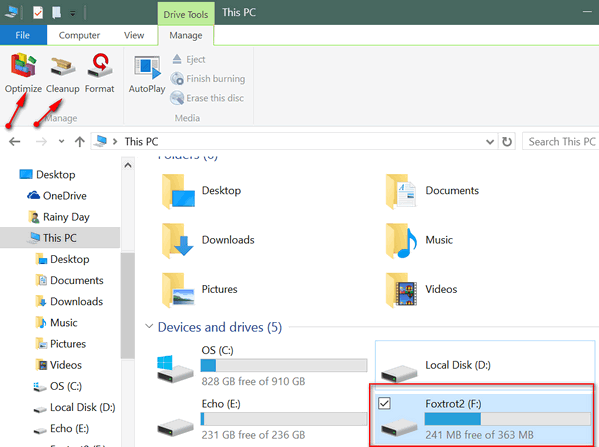Click the Properties quick access icon
Image resolution: width=599 pixels, height=447 pixels.
click(38, 13)
